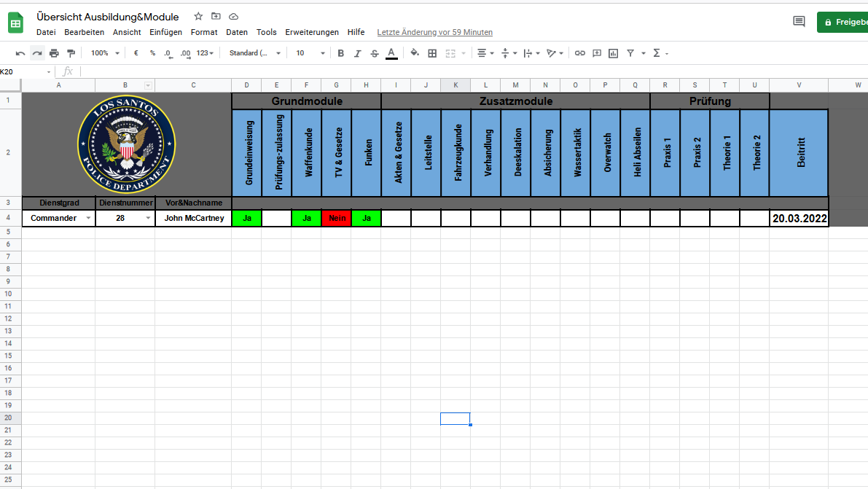Open column B header dropdown arrow
Screen dimensions: 868x489
[148, 85]
